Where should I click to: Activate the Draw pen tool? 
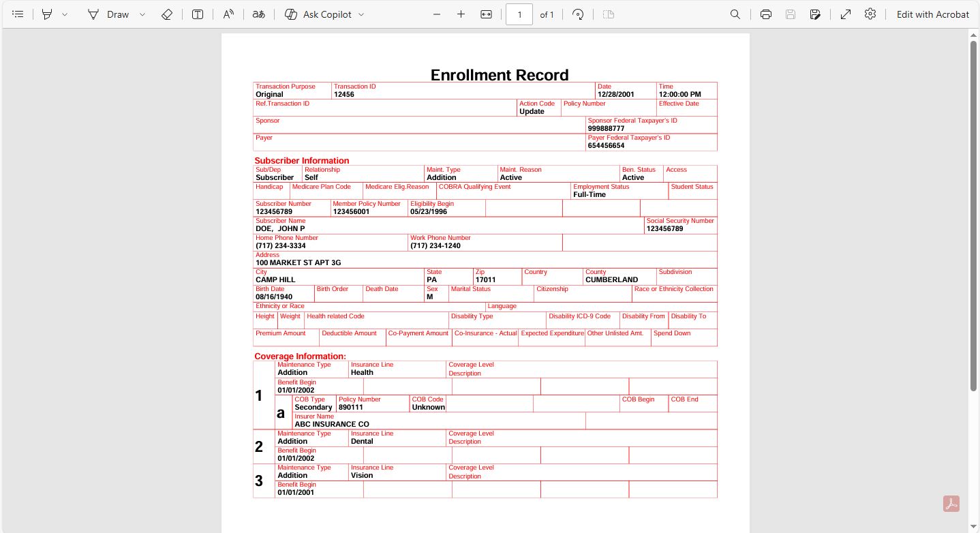108,14
